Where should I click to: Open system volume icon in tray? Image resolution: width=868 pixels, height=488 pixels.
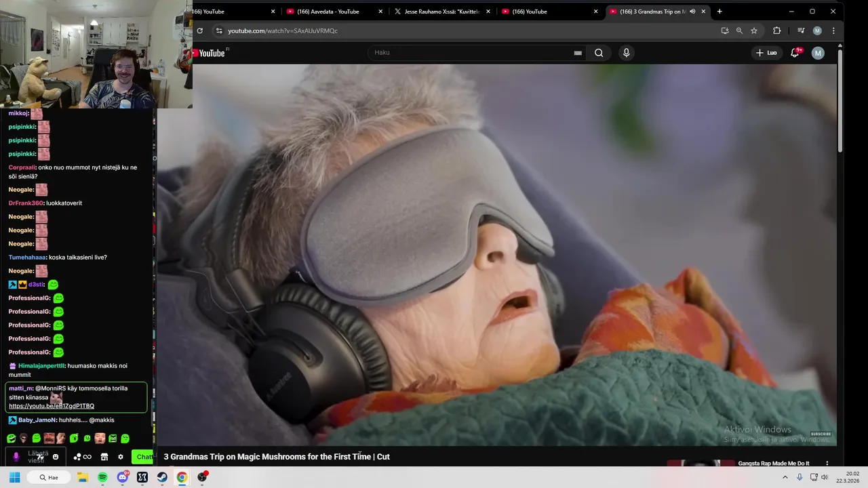(x=824, y=477)
